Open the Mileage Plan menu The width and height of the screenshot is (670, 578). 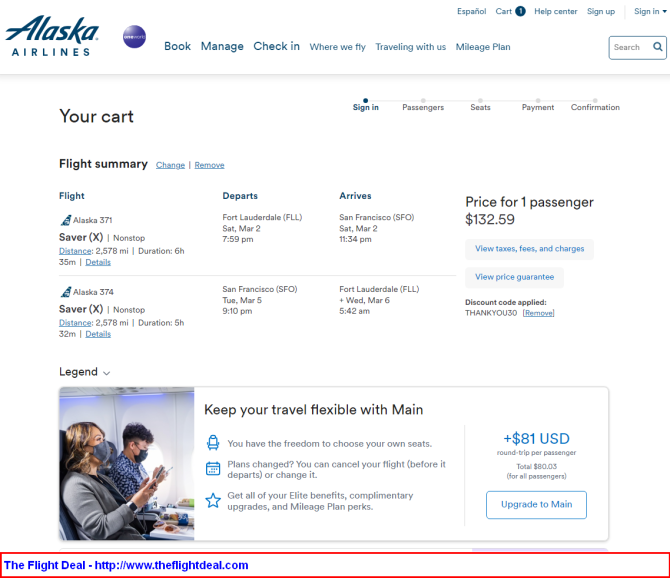point(483,47)
